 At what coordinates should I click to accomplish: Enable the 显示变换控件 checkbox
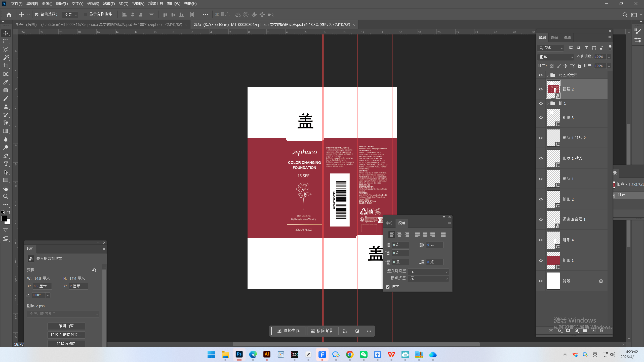point(86,15)
